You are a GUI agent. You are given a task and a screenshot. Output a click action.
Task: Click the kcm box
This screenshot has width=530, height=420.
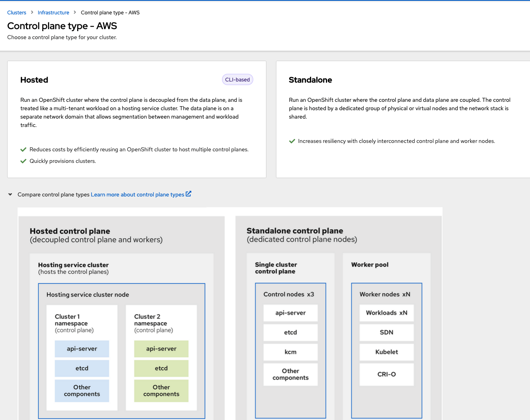[291, 352]
